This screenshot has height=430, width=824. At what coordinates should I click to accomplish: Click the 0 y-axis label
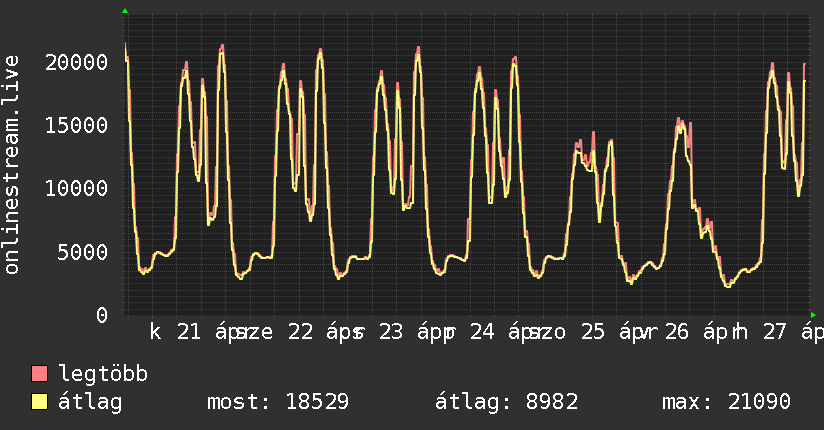102,315
